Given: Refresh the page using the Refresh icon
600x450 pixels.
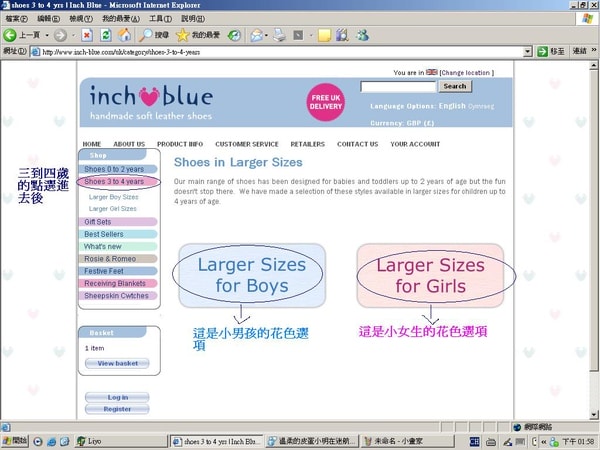Looking at the screenshot, I should (x=106, y=35).
